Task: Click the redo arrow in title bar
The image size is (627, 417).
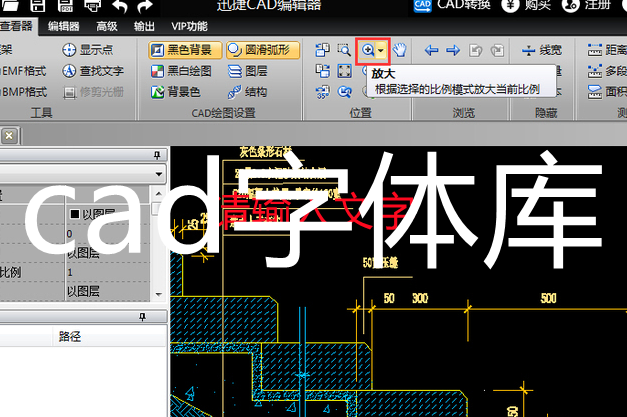Action: click(145, 6)
